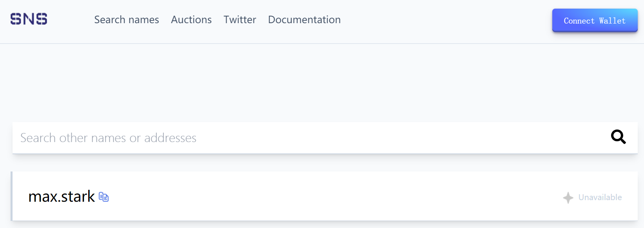Copy the max.stark name
Screen dimensions: 644x228
[103, 197]
